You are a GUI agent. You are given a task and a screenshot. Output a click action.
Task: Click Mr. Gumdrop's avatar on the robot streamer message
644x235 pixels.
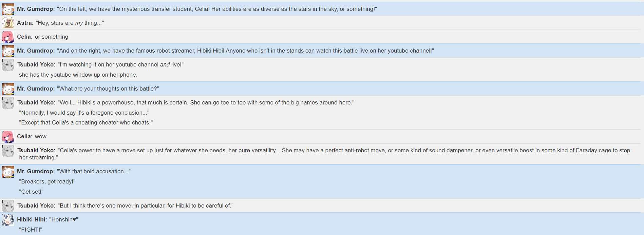click(8, 51)
